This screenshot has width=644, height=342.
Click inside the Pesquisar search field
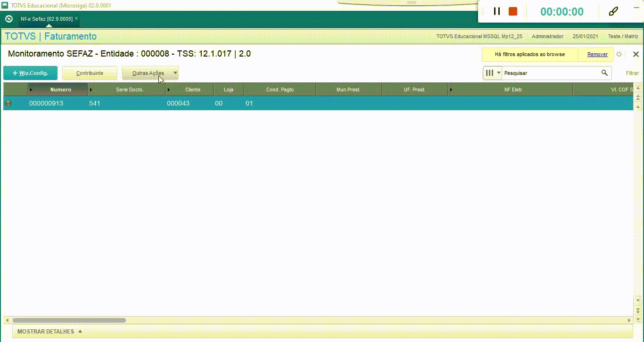552,73
